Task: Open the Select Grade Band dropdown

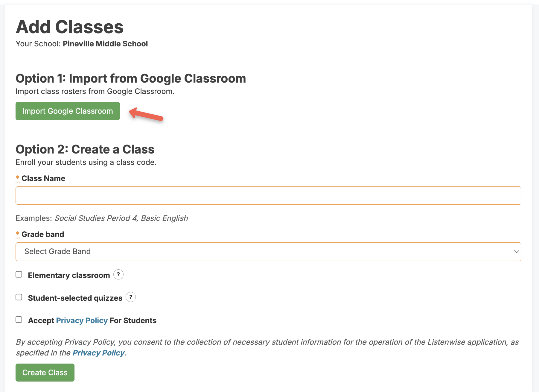Action: click(268, 252)
